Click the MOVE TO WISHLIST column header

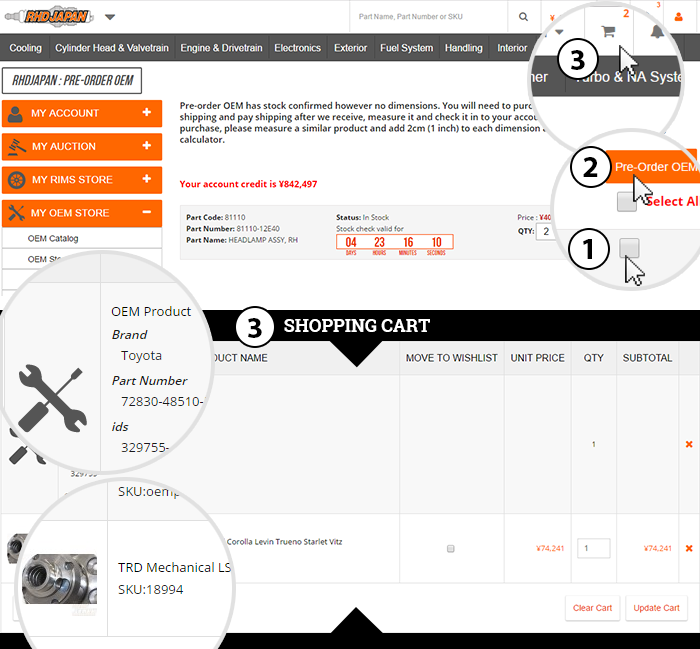pos(451,358)
